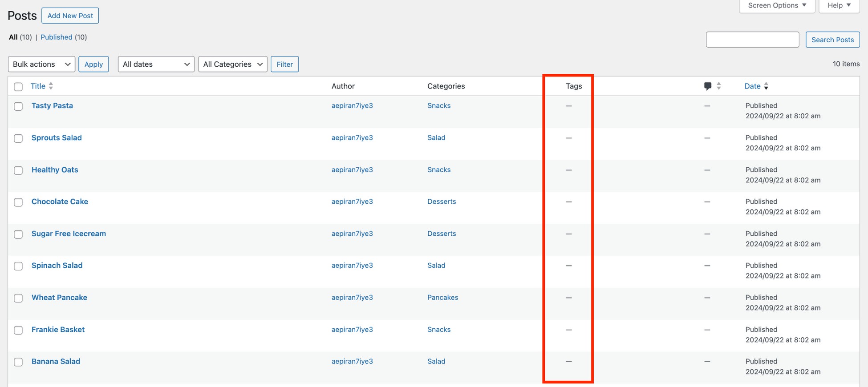The width and height of the screenshot is (868, 387).
Task: Click the Search Posts button
Action: (832, 40)
